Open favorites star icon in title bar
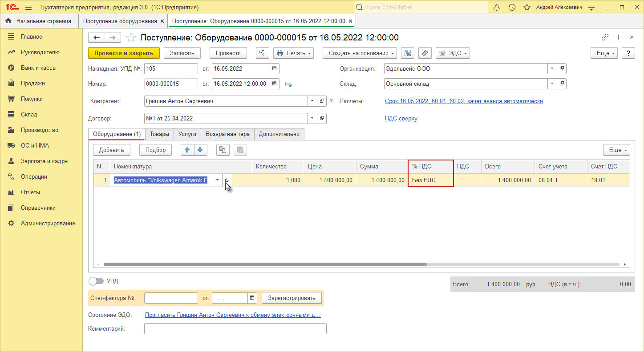The width and height of the screenshot is (644, 352). click(527, 8)
